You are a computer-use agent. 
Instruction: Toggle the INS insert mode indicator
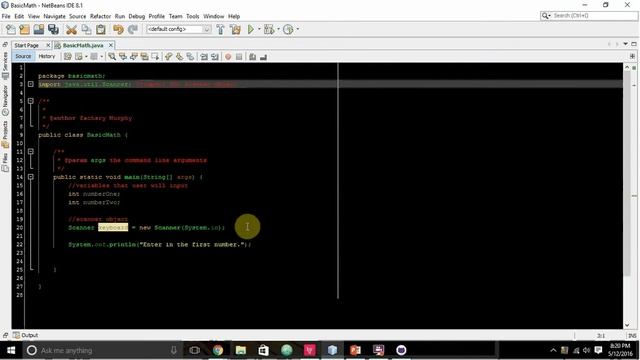click(x=632, y=336)
